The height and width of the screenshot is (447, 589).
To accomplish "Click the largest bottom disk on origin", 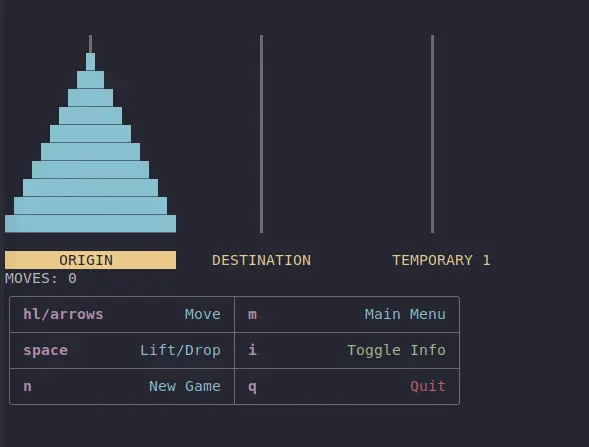I will 91,224.
